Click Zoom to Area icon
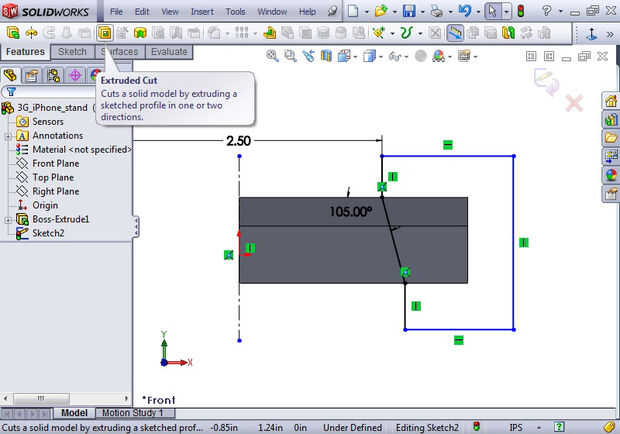 [x=290, y=56]
